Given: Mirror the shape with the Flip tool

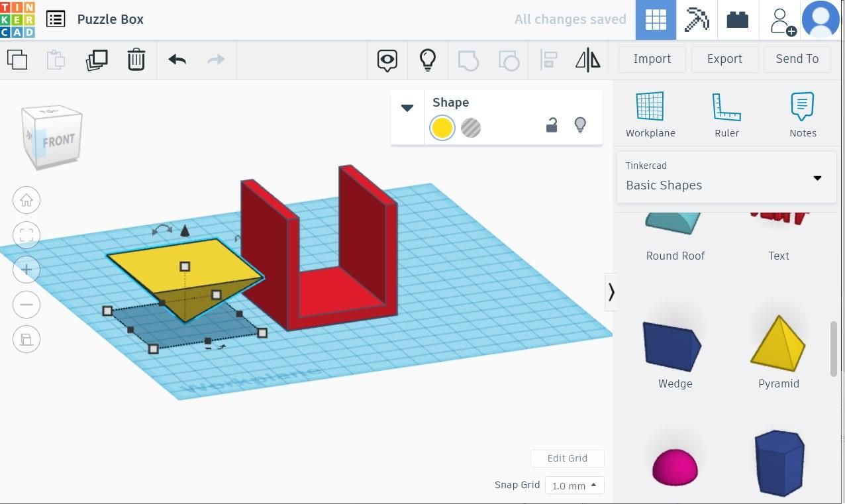Looking at the screenshot, I should [x=587, y=60].
